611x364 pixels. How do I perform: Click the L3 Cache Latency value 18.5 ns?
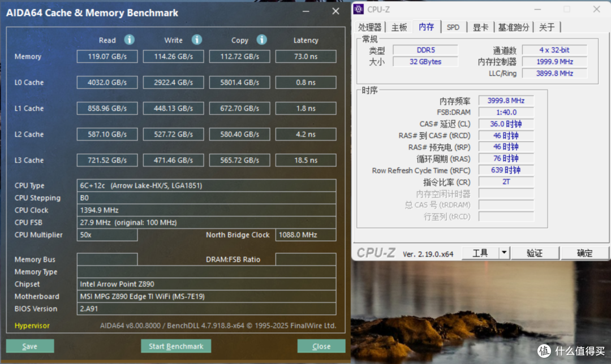coord(306,160)
